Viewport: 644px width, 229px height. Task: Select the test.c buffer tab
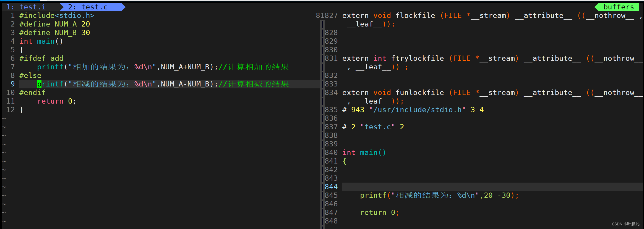click(88, 7)
